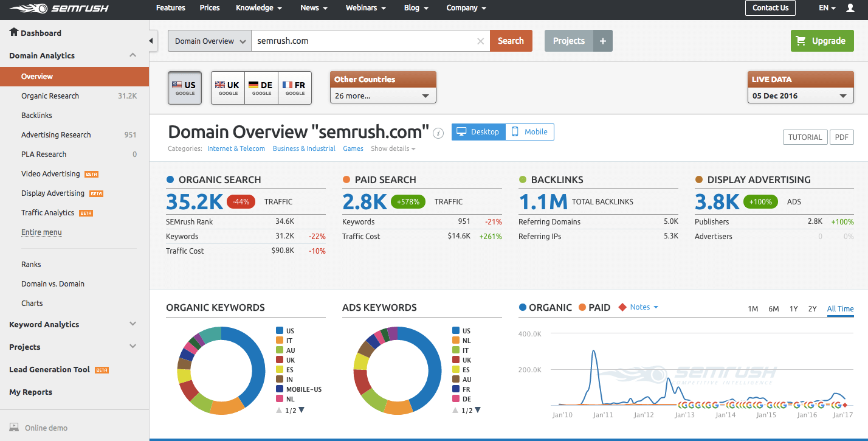Go to previous page of Organic Keywords legend
The width and height of the screenshot is (868, 441).
[x=279, y=410]
